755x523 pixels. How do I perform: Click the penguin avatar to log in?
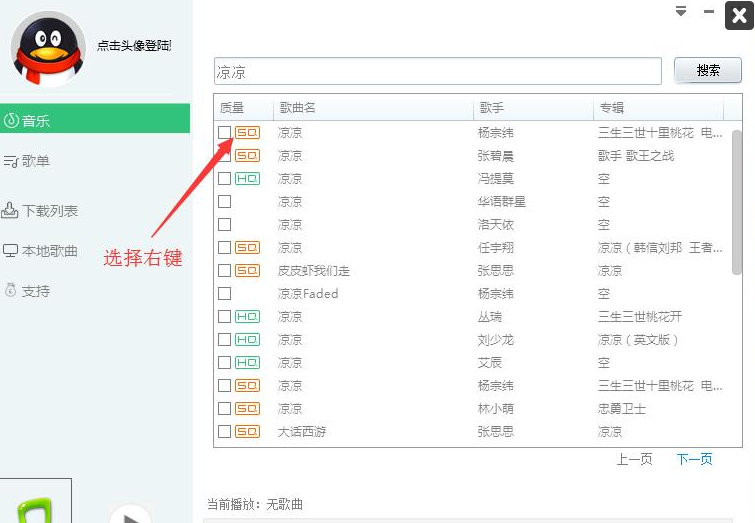[x=48, y=49]
